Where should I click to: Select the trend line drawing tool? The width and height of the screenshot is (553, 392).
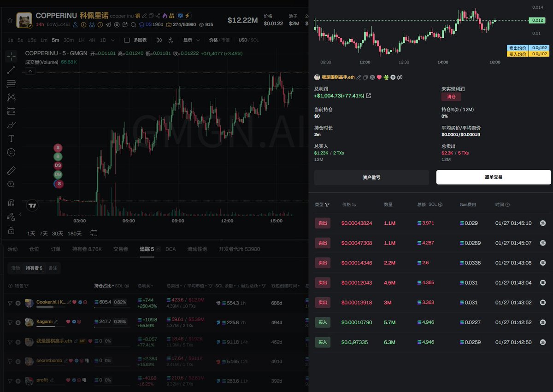[x=12, y=70]
